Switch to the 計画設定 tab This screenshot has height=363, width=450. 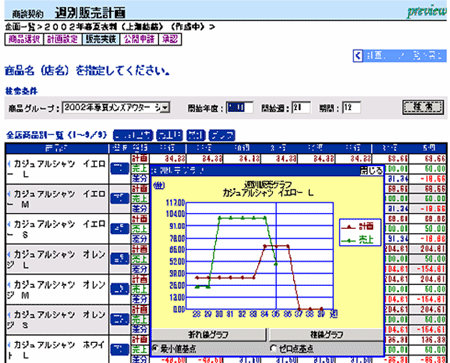[x=62, y=39]
